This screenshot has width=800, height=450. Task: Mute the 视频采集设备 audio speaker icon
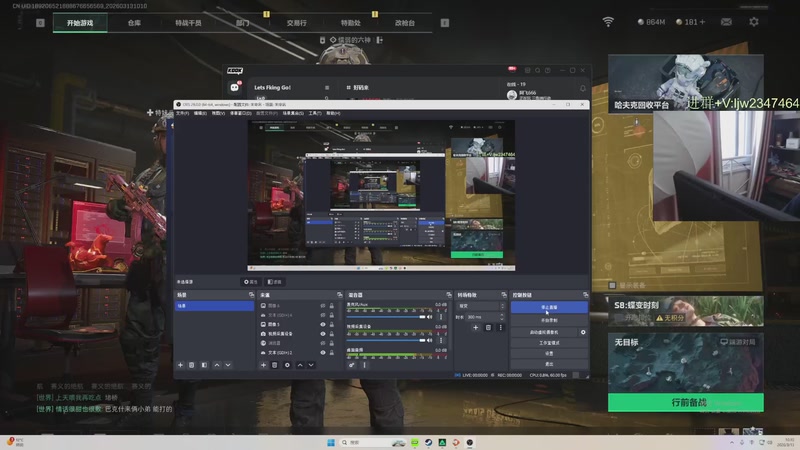[x=430, y=340]
